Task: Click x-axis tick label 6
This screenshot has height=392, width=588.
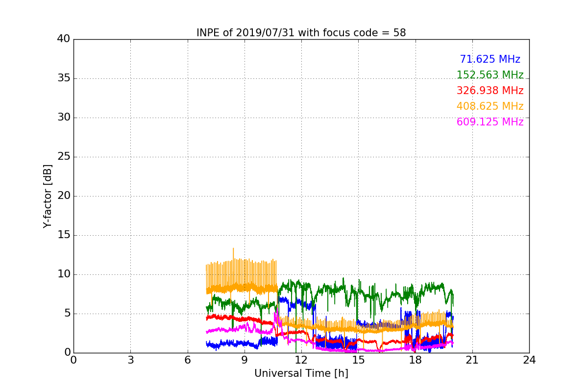Action: click(188, 360)
